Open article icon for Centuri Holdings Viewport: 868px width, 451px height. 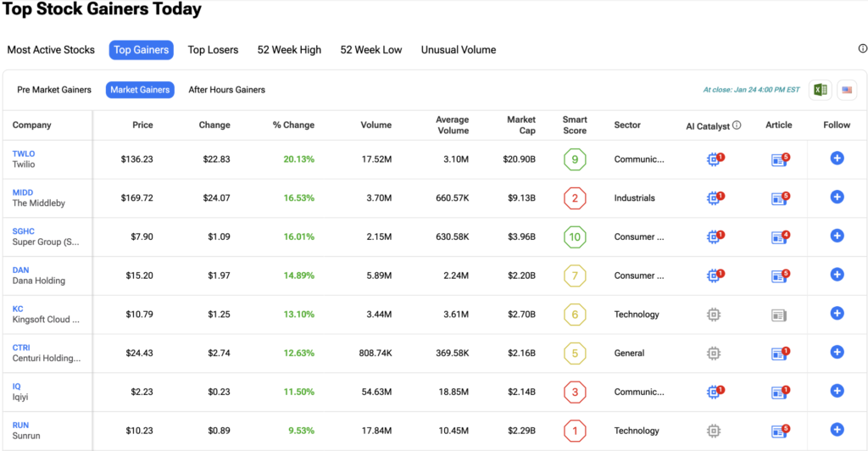click(x=780, y=354)
